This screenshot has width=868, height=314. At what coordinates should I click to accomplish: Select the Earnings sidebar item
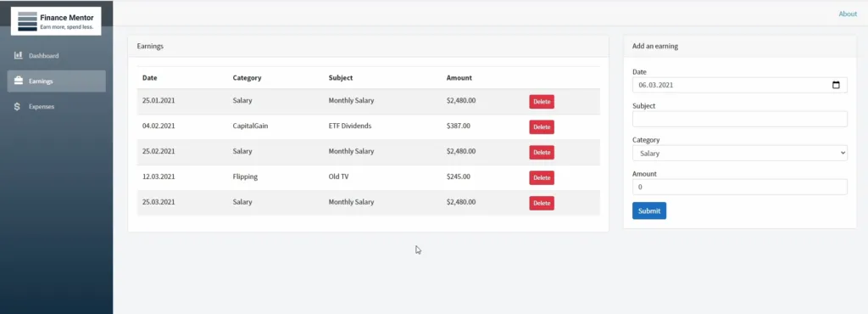click(x=57, y=81)
